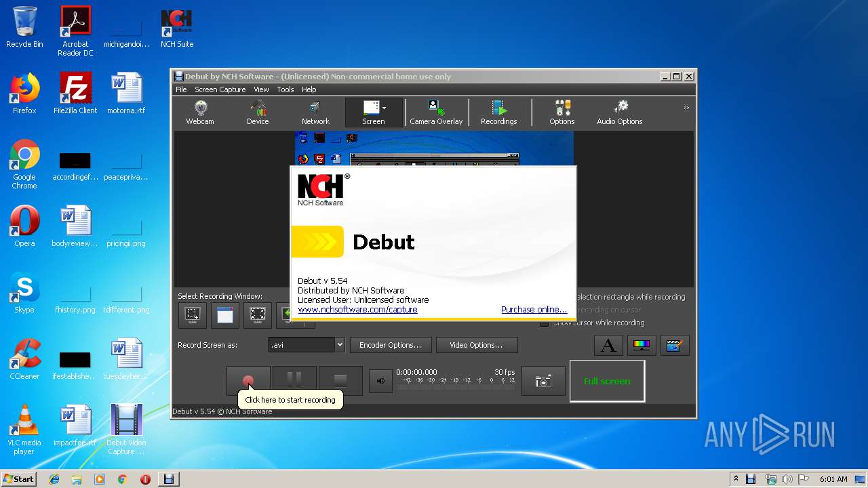The width and height of the screenshot is (868, 488).
Task: Open the Camera Overlay tool
Action: click(x=436, y=113)
